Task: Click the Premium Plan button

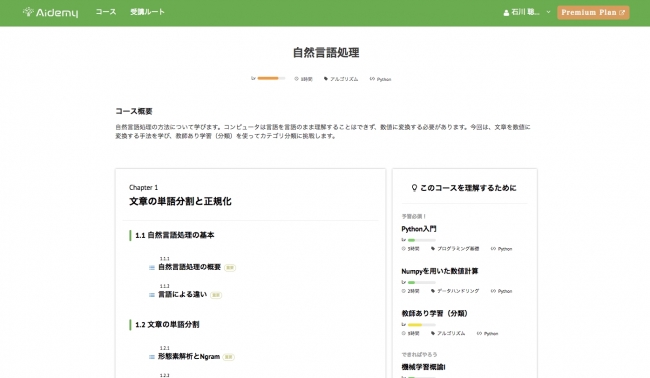Action: 593,12
